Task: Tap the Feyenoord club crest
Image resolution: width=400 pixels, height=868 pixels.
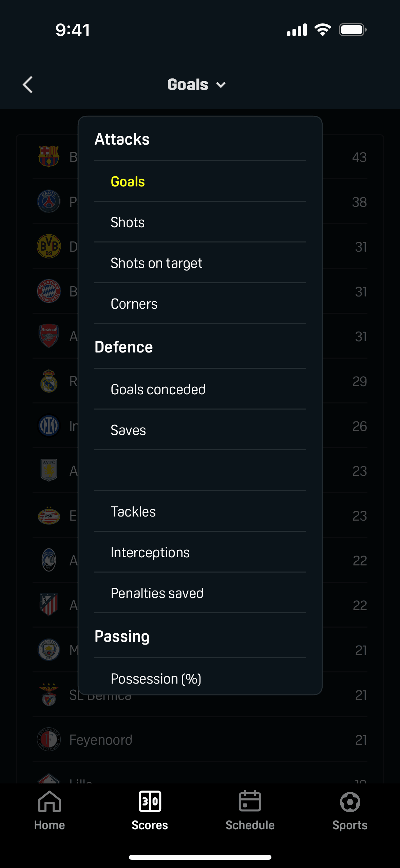Action: point(49,740)
